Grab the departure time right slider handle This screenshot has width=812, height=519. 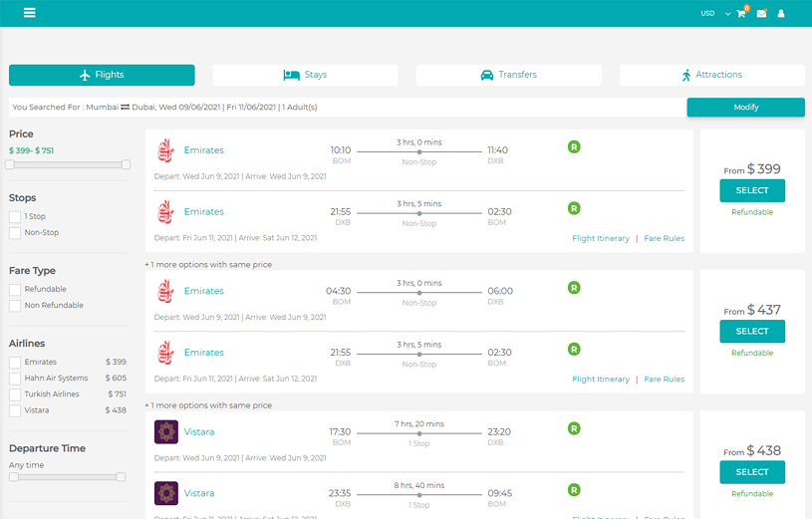(121, 477)
